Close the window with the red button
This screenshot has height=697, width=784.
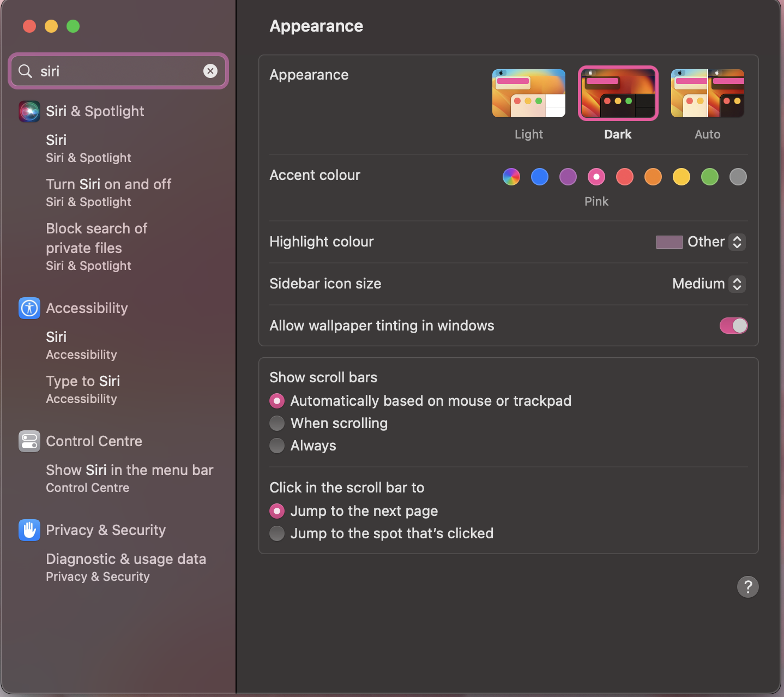tap(29, 26)
